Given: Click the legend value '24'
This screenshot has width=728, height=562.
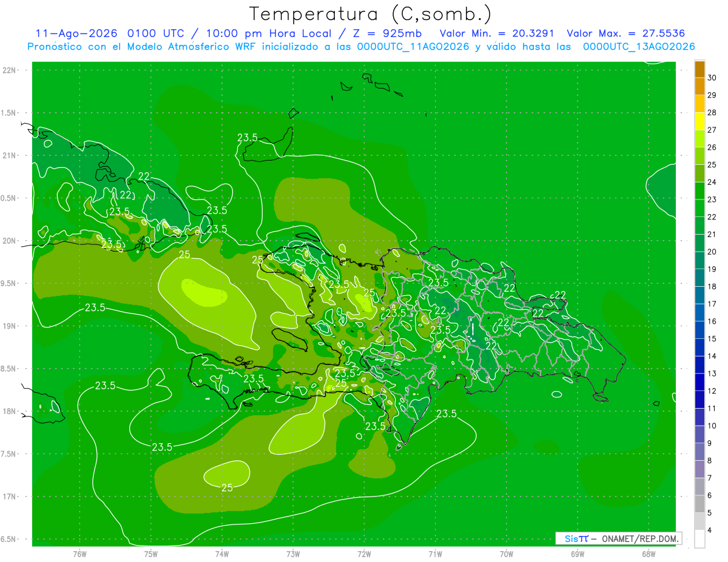Looking at the screenshot, I should (712, 182).
